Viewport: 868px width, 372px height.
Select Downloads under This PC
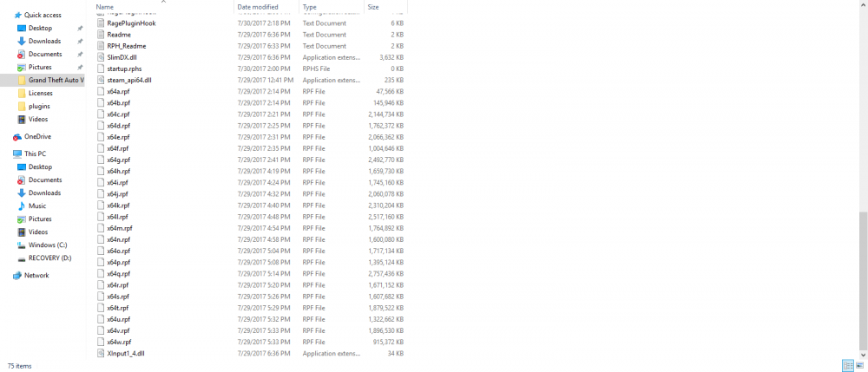[45, 193]
